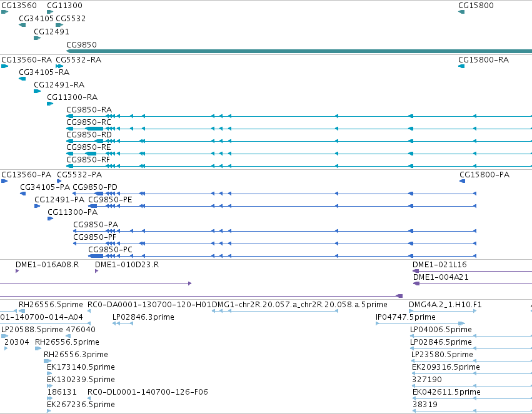Select the EK267236.5prime EST label
Image resolution: width=532 pixels, height=414 pixels.
(x=81, y=405)
